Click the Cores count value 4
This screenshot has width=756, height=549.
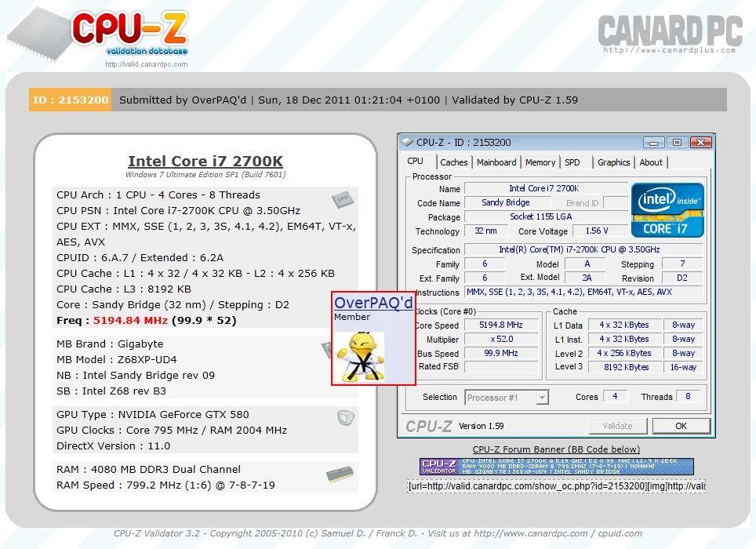click(x=615, y=396)
